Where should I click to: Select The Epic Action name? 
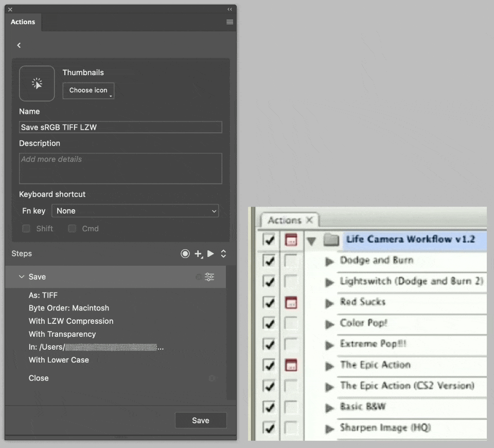point(375,365)
